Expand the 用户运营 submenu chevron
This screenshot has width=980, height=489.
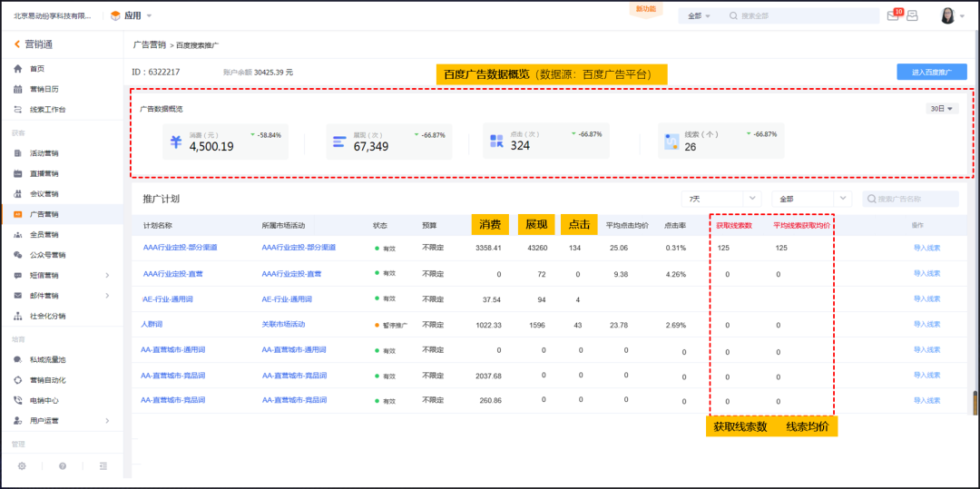point(107,421)
